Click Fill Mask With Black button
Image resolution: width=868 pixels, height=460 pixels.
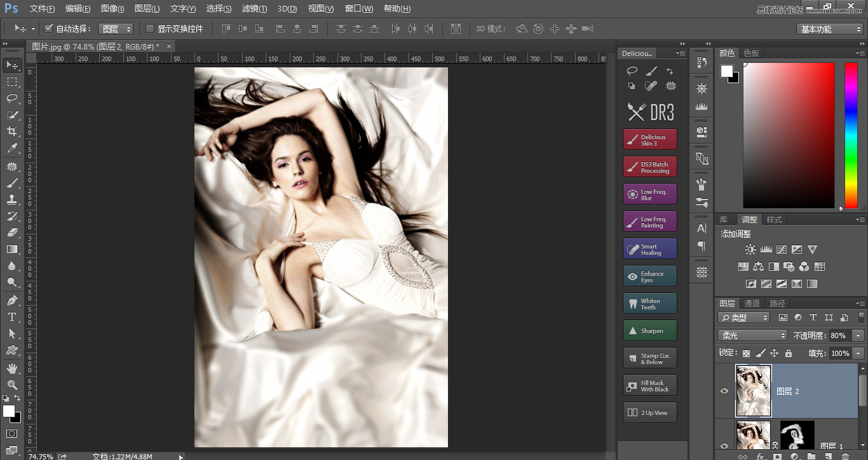point(650,386)
